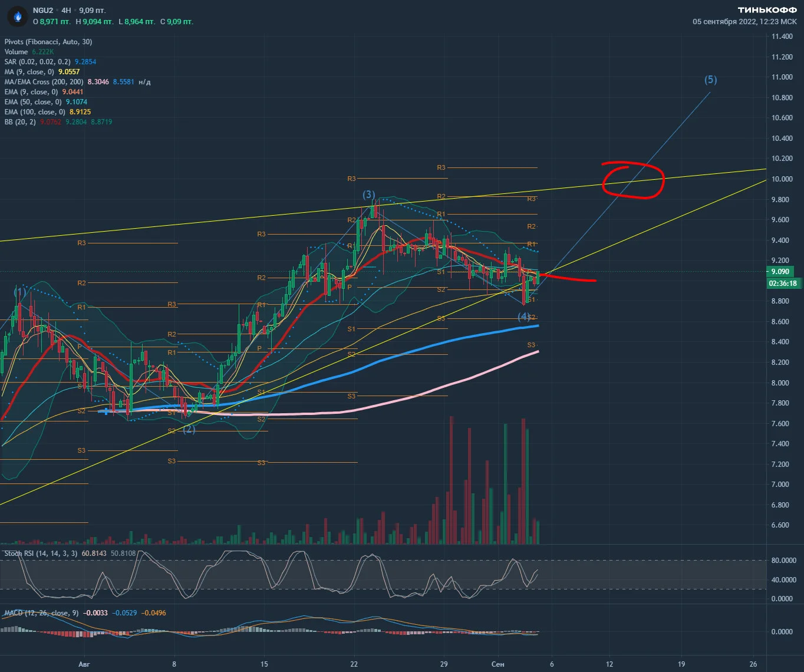Click the 19 date on time axis

tap(681, 664)
